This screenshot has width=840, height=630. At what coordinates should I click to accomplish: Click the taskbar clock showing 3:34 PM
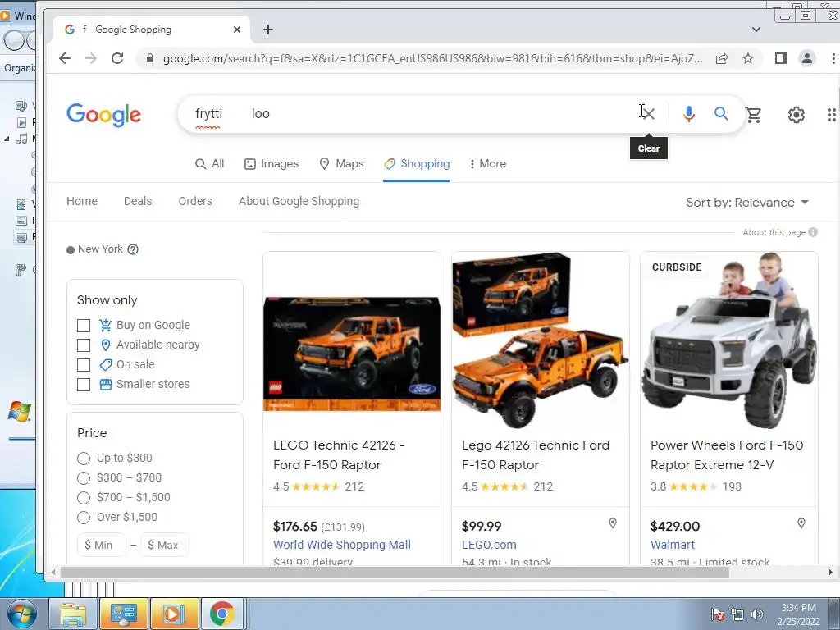798,614
